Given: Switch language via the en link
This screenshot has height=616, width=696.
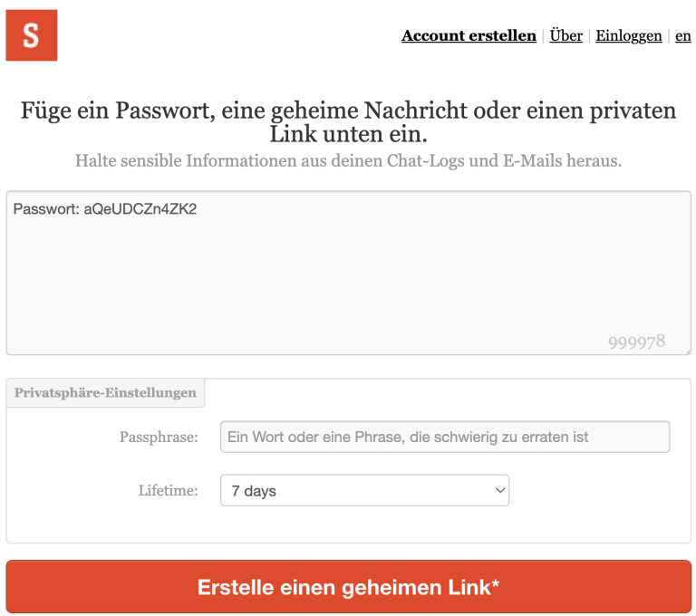Looking at the screenshot, I should click(683, 36).
